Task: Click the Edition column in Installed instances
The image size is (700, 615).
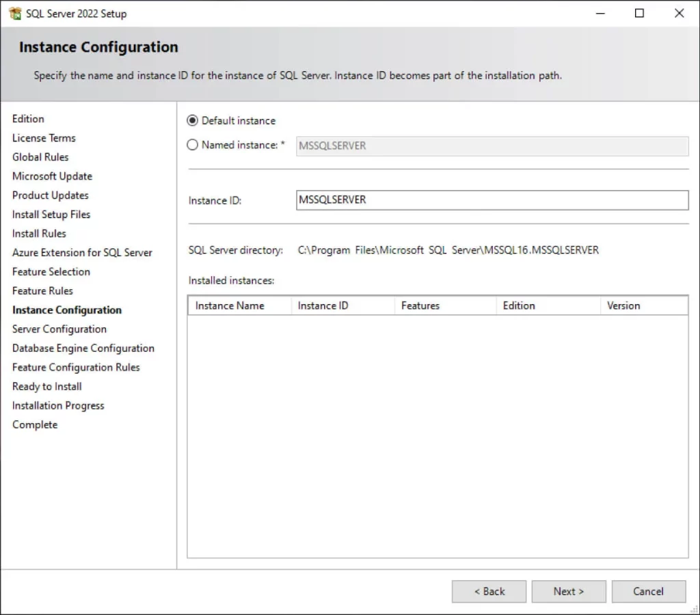Action: [518, 305]
